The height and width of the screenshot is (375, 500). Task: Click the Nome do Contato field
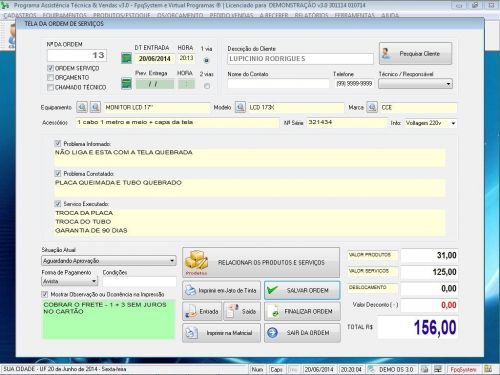pyautogui.click(x=278, y=83)
